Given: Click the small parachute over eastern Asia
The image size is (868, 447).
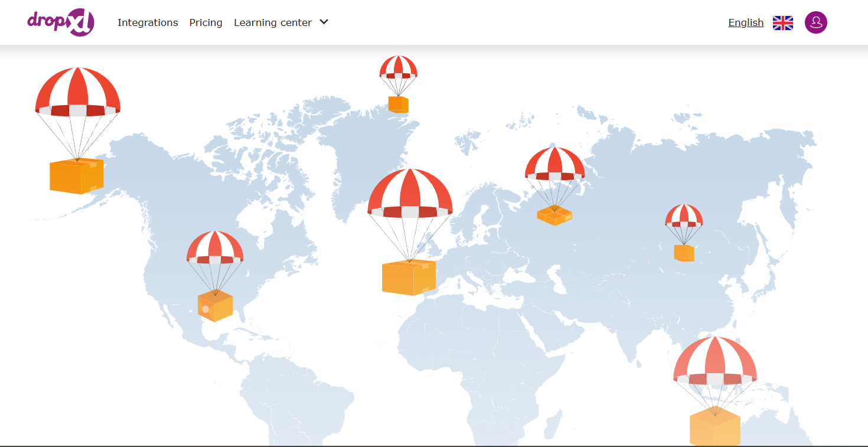Looking at the screenshot, I should [x=684, y=216].
